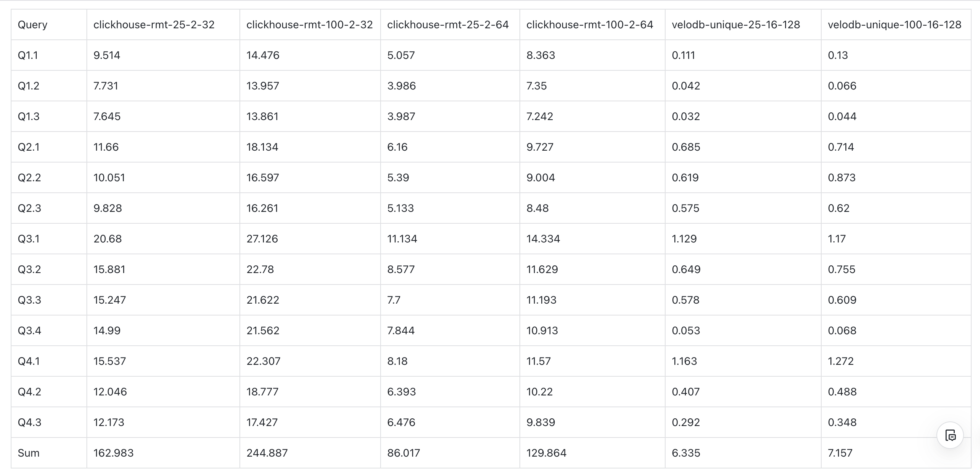Select the Sum row label
980x470 pixels.
(29, 453)
